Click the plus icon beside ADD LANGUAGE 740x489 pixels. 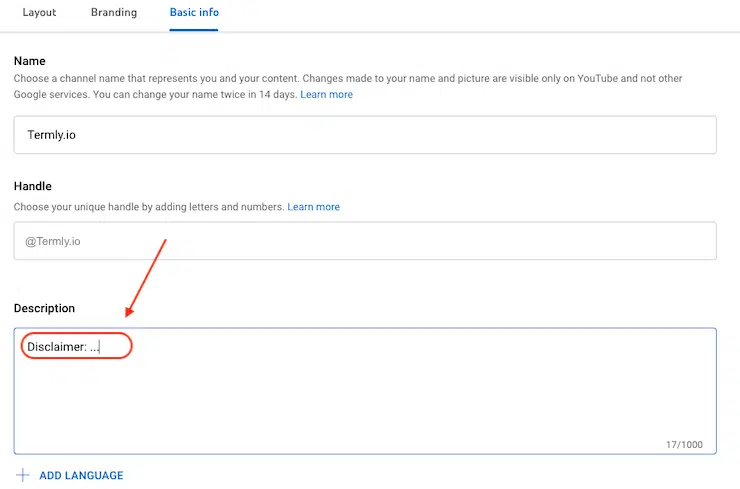[x=22, y=475]
